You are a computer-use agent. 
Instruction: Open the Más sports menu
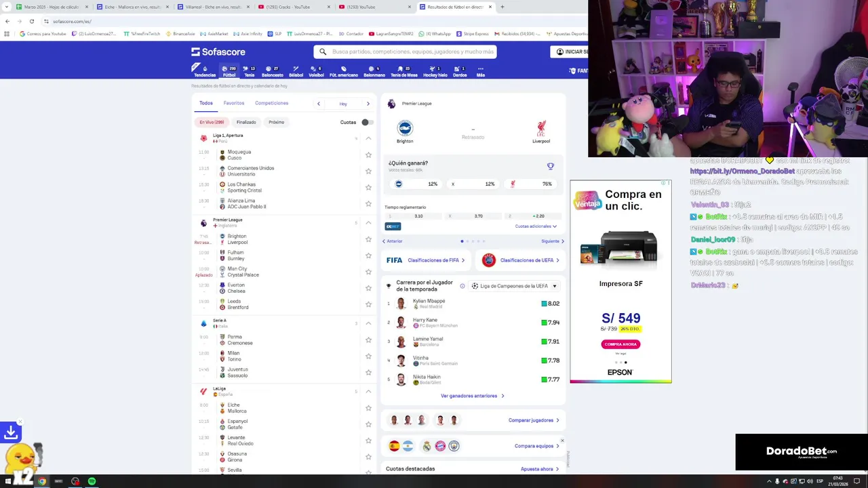tap(480, 71)
